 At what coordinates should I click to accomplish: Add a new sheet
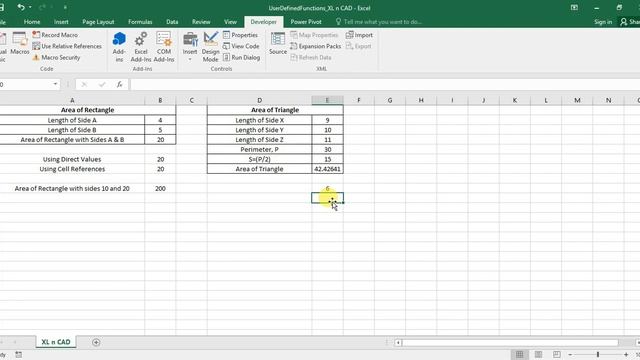click(96, 342)
